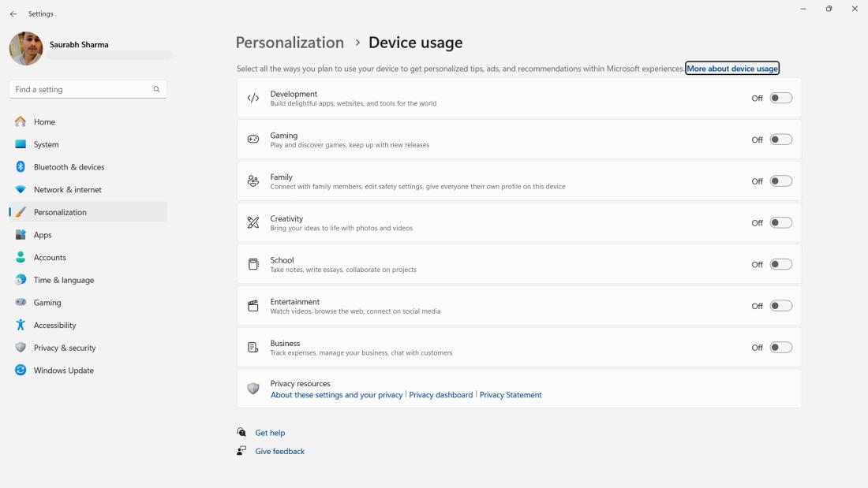The width and height of the screenshot is (868, 488).
Task: Click the Entertainment clapperboard icon
Action: coord(253,306)
